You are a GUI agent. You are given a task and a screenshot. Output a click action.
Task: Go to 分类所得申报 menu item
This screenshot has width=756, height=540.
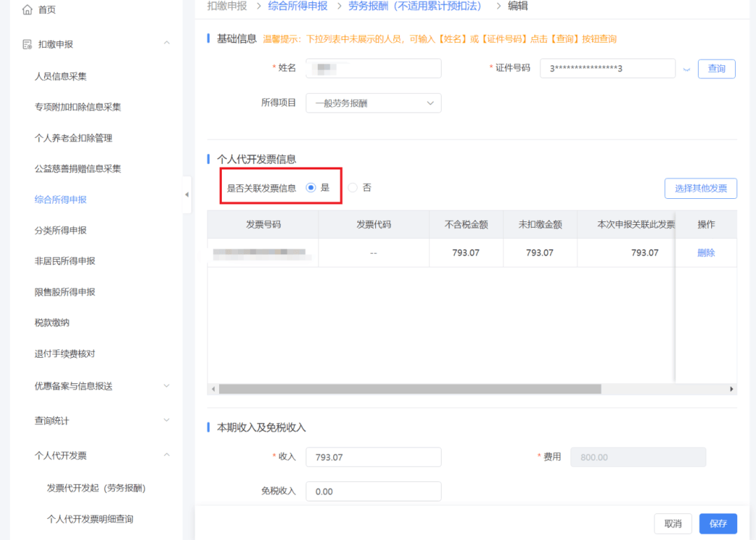[x=61, y=230]
